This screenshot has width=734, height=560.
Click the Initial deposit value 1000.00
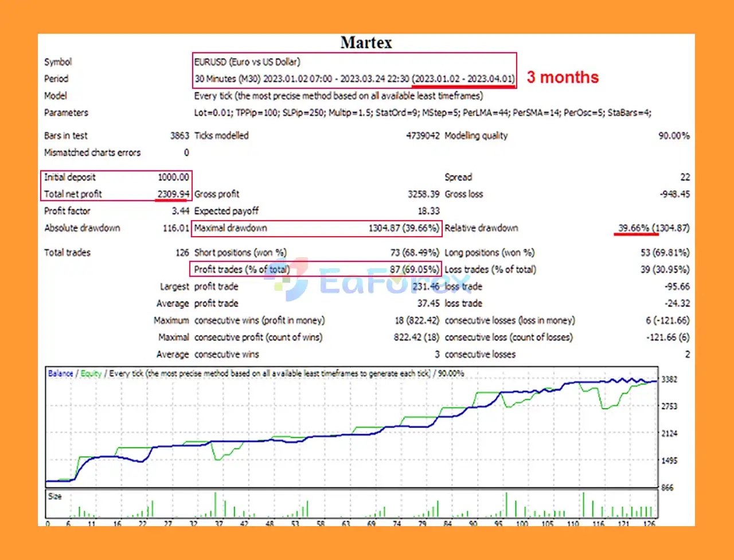tap(173, 177)
